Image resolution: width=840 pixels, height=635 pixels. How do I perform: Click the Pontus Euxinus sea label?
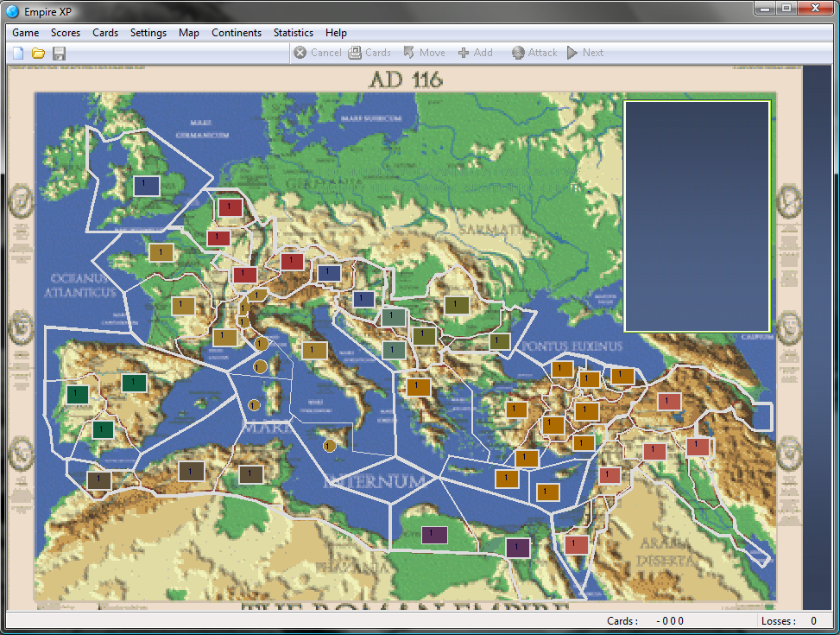click(x=572, y=346)
